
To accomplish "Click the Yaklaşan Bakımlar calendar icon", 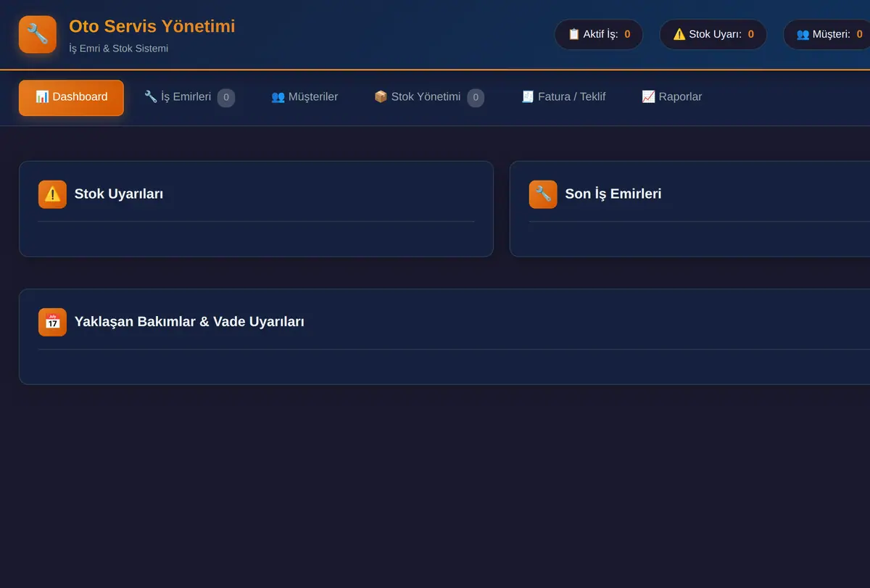I will (x=52, y=322).
